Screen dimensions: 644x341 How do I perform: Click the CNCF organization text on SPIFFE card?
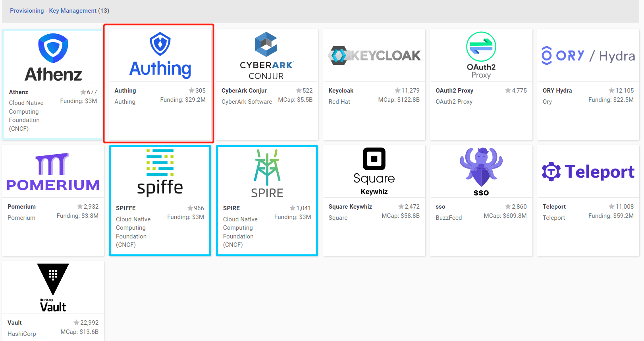pos(133,232)
